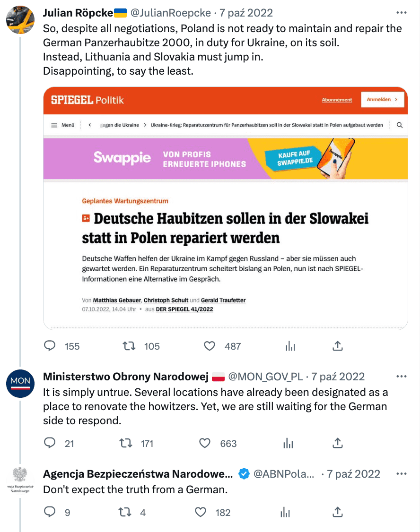Screen dimensions: 420x532
Task: Like Julian Röpcke's tweet
Action: pos(210,346)
